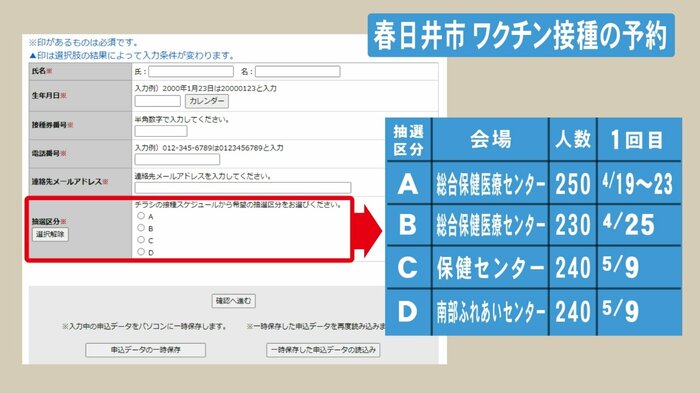Click row D 南部ふれあいセンター in table
Viewport: 700px width, 393px height.
tap(533, 312)
